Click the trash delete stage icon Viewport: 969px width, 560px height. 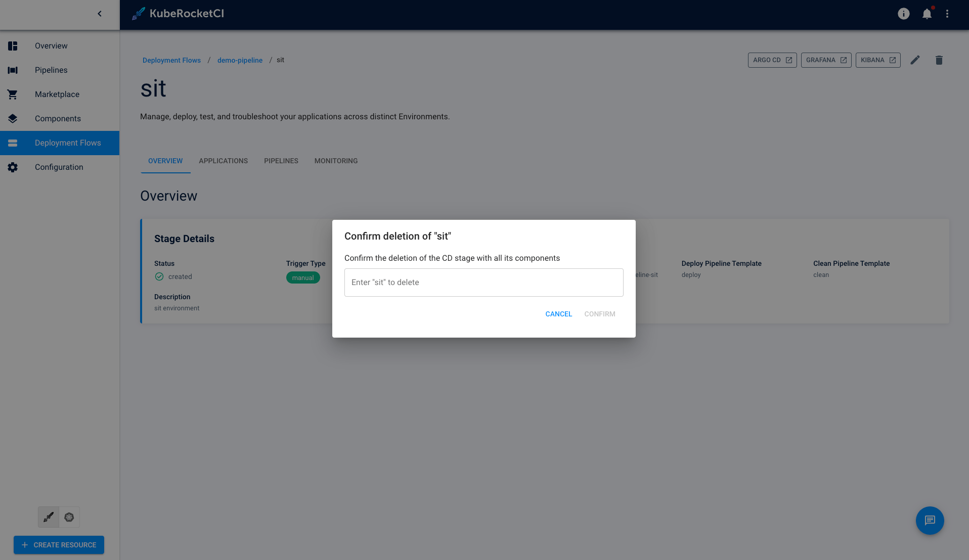point(939,60)
